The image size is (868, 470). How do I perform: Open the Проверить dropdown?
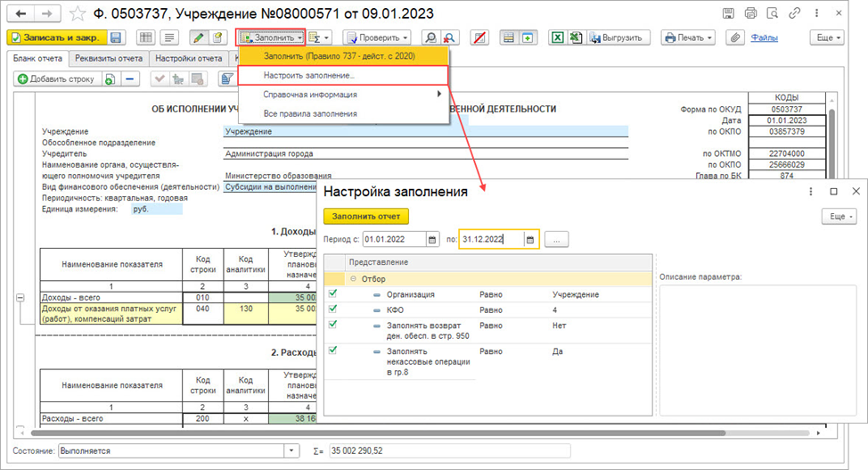(x=378, y=37)
